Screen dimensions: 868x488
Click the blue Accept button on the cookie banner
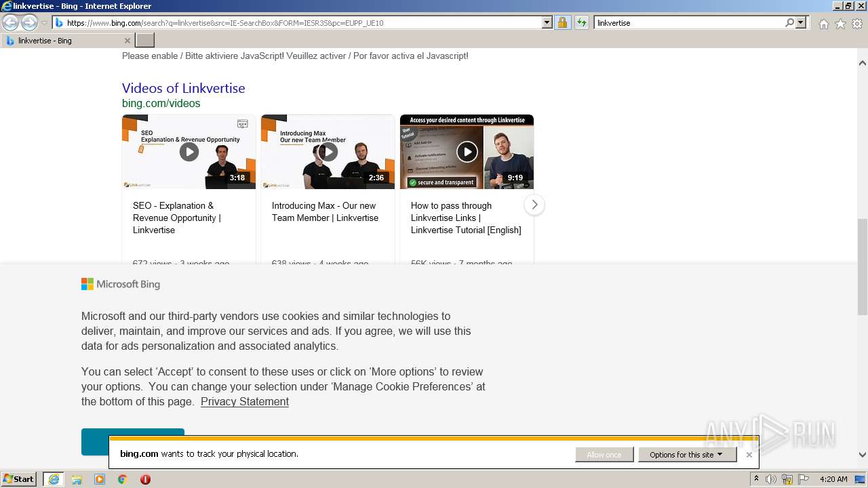tap(133, 441)
